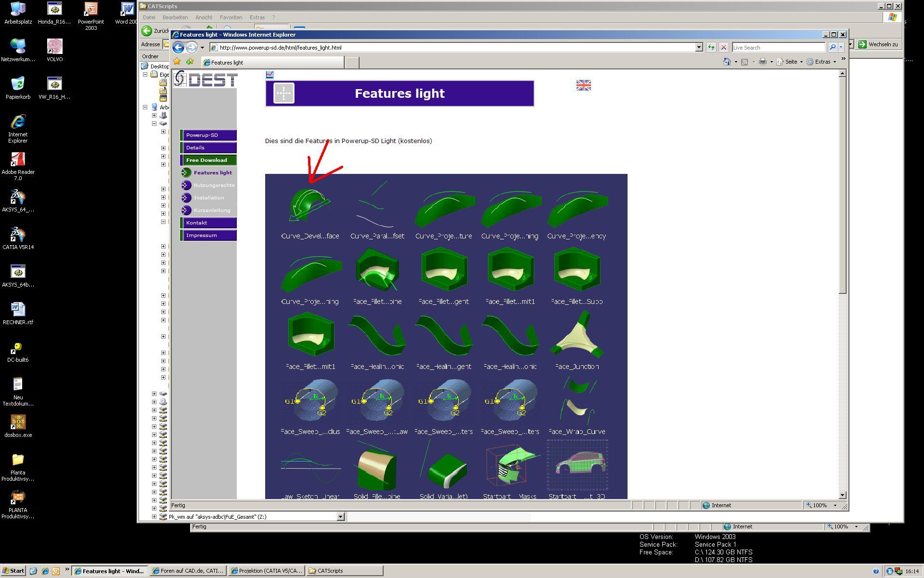Image resolution: width=924 pixels, height=578 pixels.
Task: Click the stop loading red X button
Action: pos(723,47)
